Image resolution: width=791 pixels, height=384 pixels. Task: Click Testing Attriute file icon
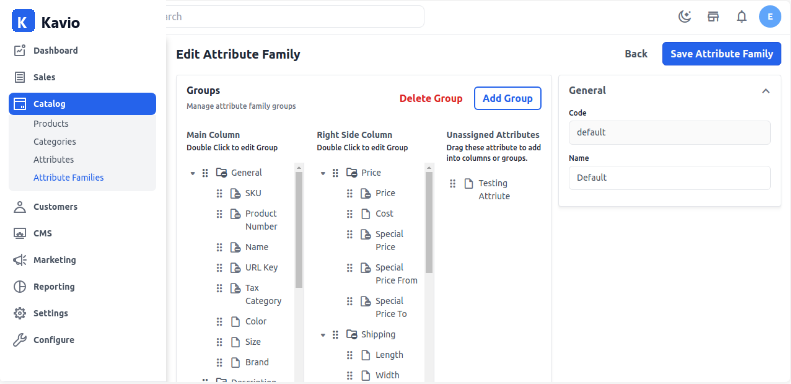[469, 184]
